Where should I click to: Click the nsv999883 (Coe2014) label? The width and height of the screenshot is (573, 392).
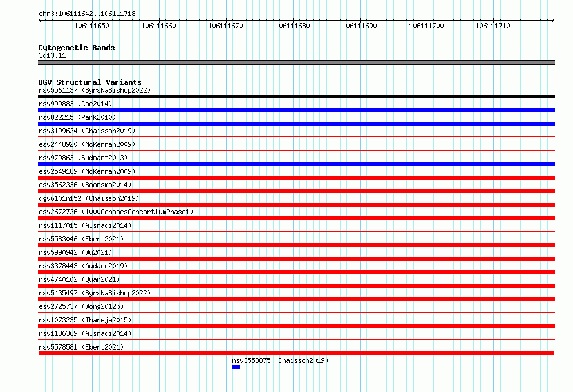point(75,104)
